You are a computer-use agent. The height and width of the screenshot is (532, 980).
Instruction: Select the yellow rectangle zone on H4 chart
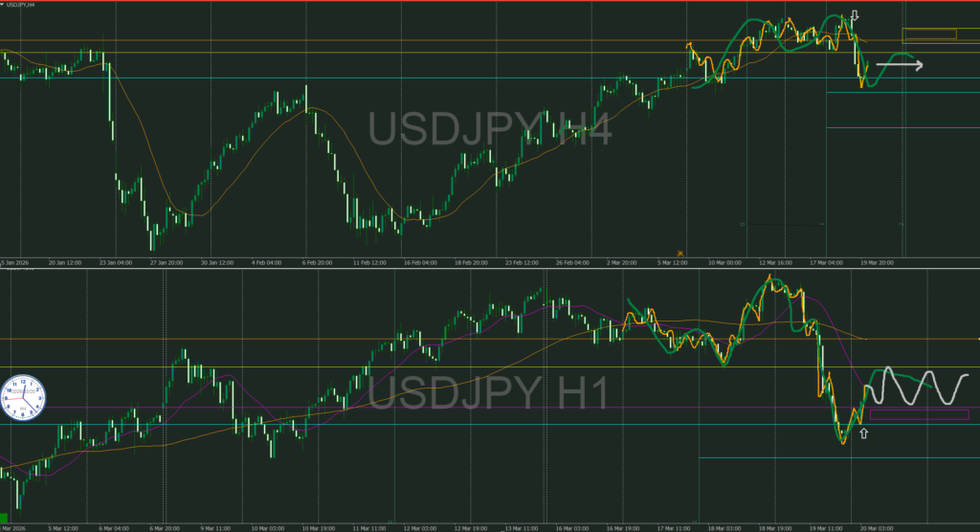coord(941,35)
